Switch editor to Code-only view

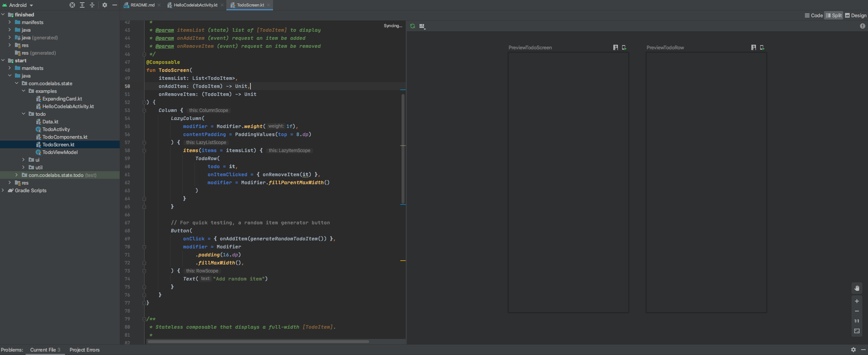coord(814,15)
